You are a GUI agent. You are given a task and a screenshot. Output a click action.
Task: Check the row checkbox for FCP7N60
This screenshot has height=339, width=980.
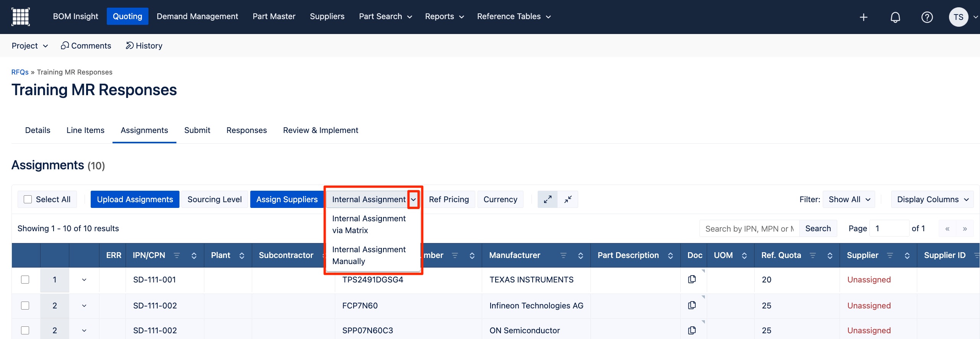point(25,305)
